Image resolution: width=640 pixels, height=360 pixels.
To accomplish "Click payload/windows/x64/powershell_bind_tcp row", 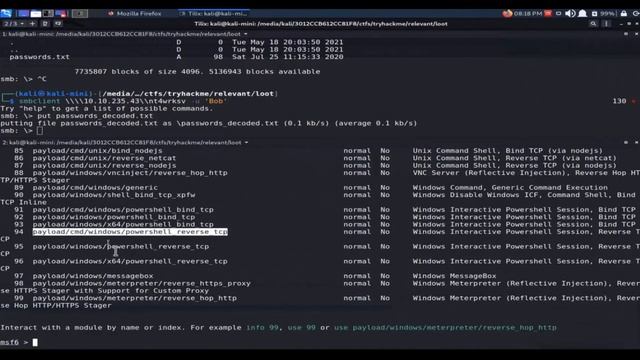I will pos(123,224).
